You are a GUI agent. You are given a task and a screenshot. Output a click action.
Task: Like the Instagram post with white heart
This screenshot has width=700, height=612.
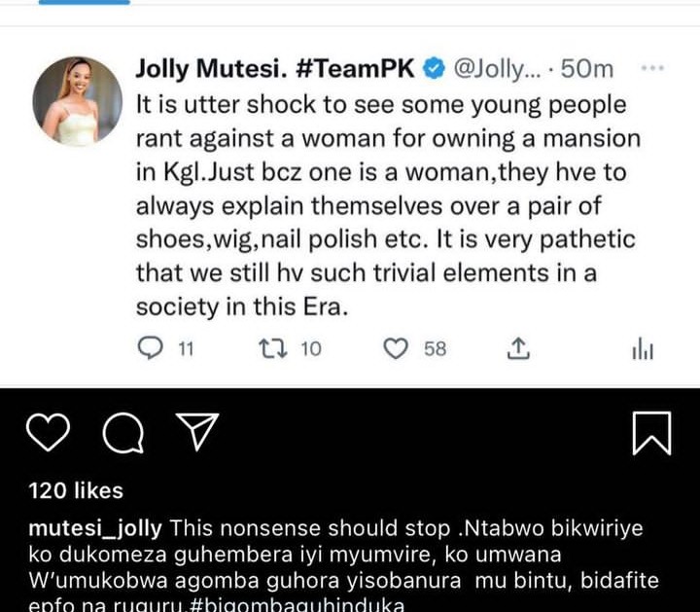49,433
